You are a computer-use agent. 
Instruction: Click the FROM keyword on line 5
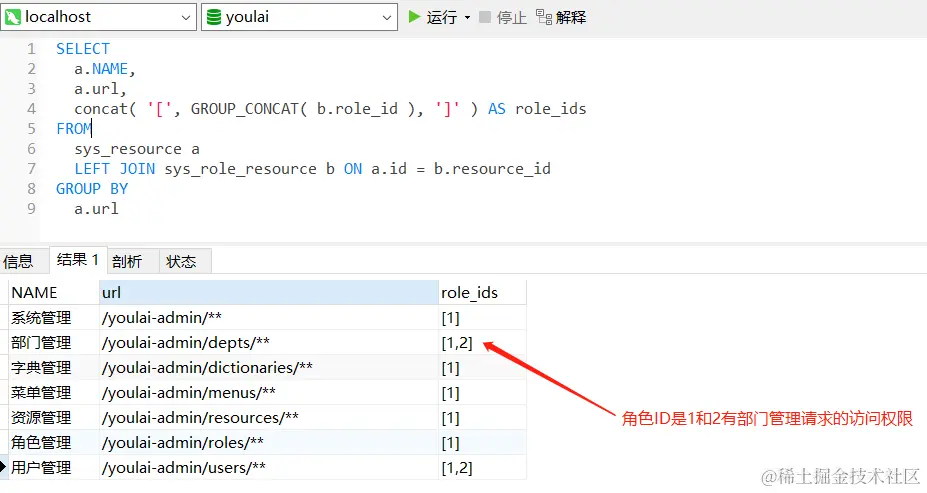tap(74, 129)
